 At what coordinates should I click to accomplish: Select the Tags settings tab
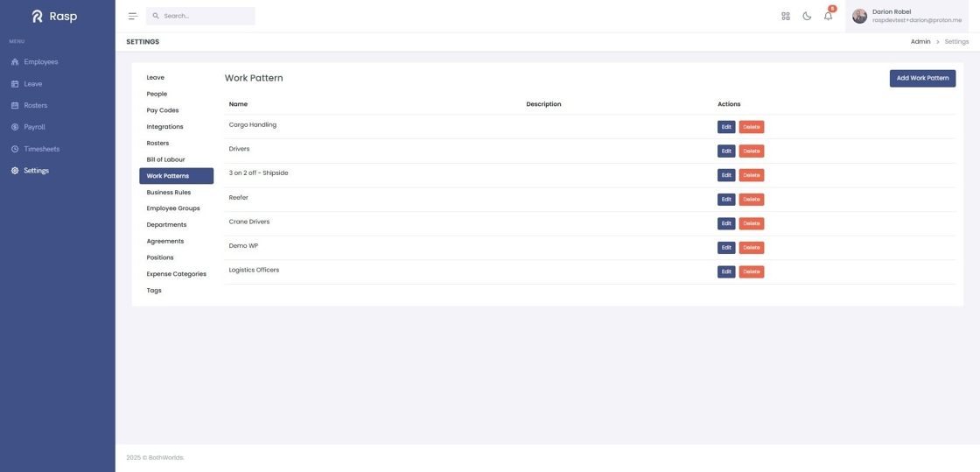click(x=176, y=290)
